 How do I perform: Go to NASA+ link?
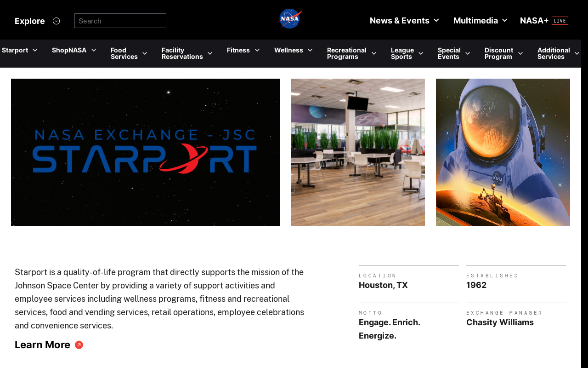coord(534,20)
